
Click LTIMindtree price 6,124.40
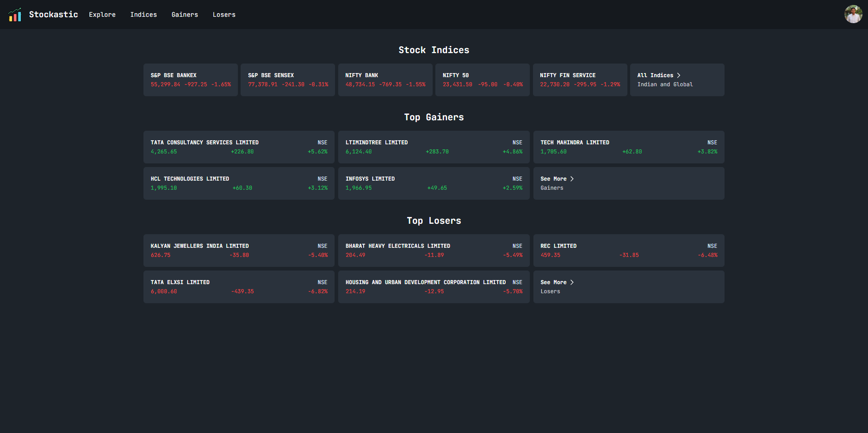click(359, 152)
